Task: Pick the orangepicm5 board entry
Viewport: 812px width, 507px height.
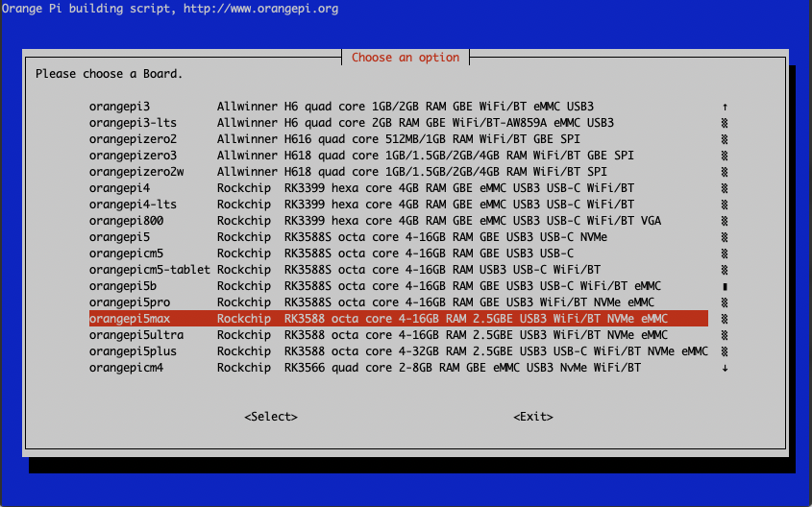Action: pyautogui.click(x=398, y=253)
